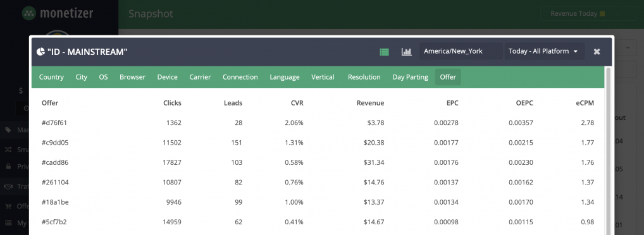This screenshot has width=644, height=235.
Task: View the Day Parting tab
Action: pyautogui.click(x=411, y=77)
